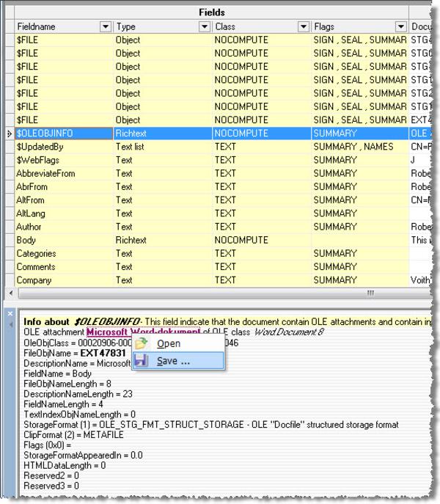Click the row indicator arrow beside $OLEOBJINFO

pos(10,134)
